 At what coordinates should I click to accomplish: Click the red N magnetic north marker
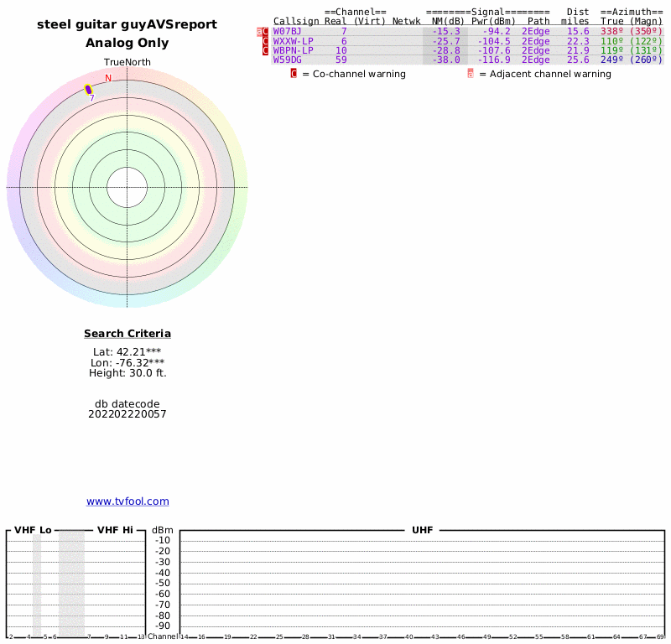click(x=108, y=78)
